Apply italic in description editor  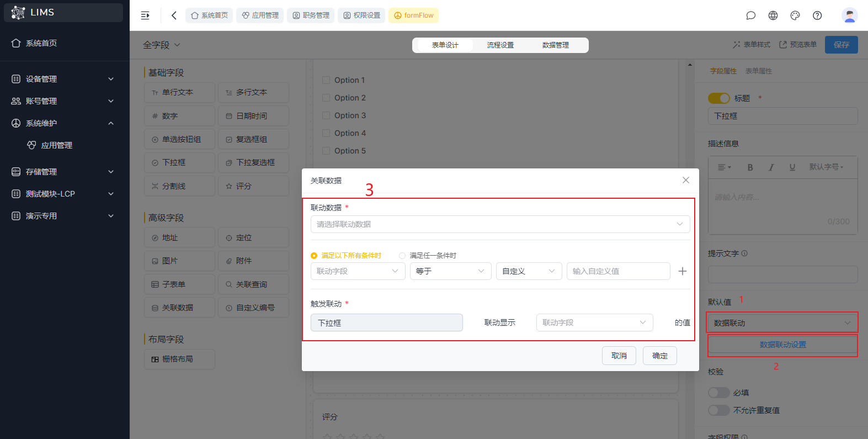(771, 167)
